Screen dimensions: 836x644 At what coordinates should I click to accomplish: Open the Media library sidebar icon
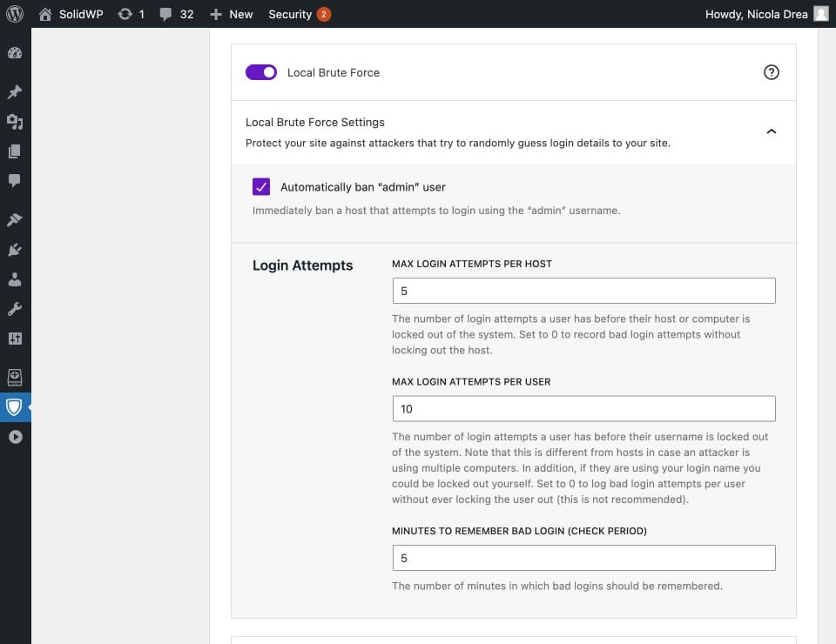tap(15, 122)
